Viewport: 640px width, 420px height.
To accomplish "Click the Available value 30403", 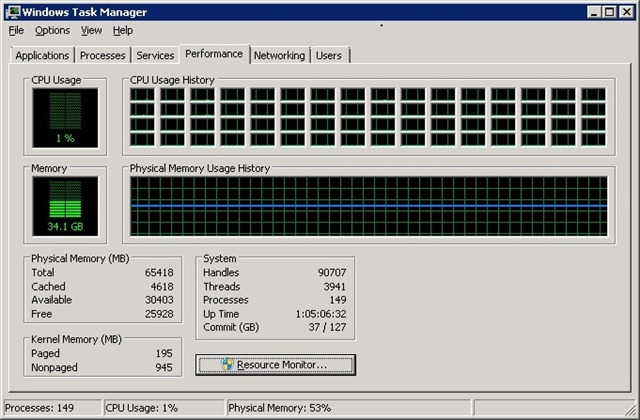I will coord(159,300).
